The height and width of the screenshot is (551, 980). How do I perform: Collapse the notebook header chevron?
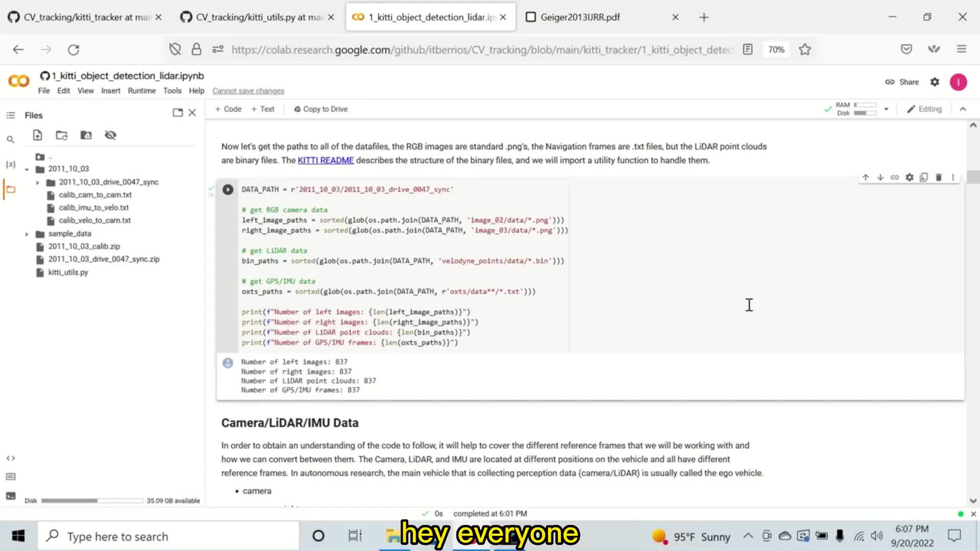coord(963,109)
